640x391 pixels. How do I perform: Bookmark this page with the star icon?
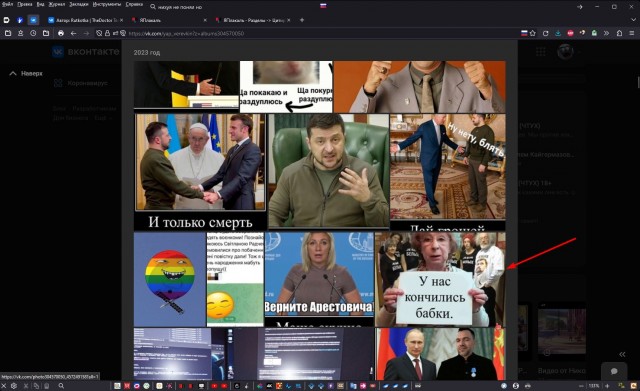pos(533,33)
